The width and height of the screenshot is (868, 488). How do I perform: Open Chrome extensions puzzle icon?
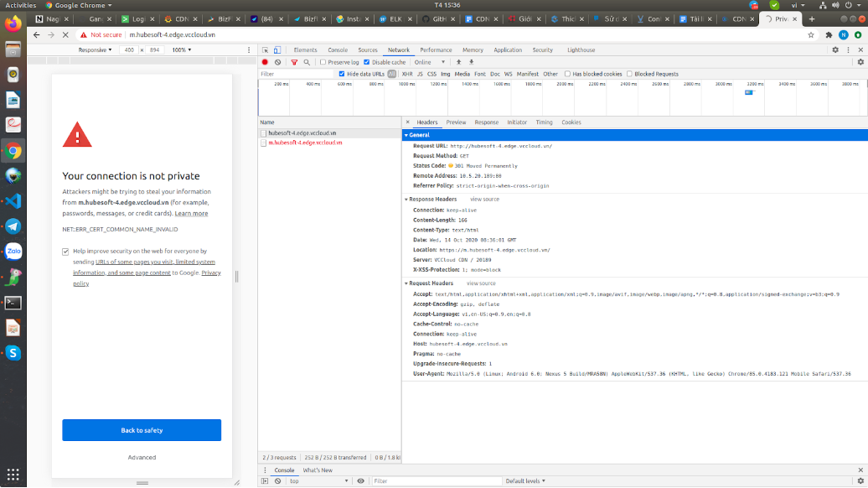pyautogui.click(x=829, y=35)
